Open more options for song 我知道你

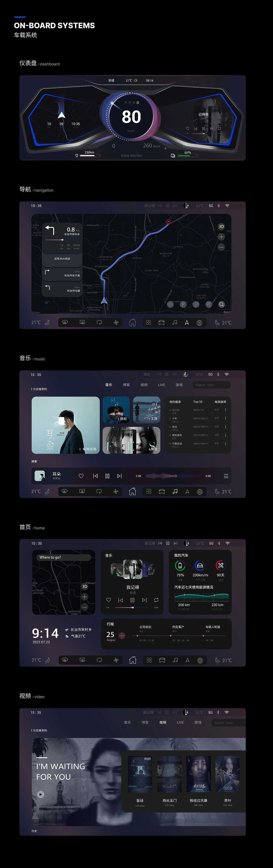(x=225, y=435)
